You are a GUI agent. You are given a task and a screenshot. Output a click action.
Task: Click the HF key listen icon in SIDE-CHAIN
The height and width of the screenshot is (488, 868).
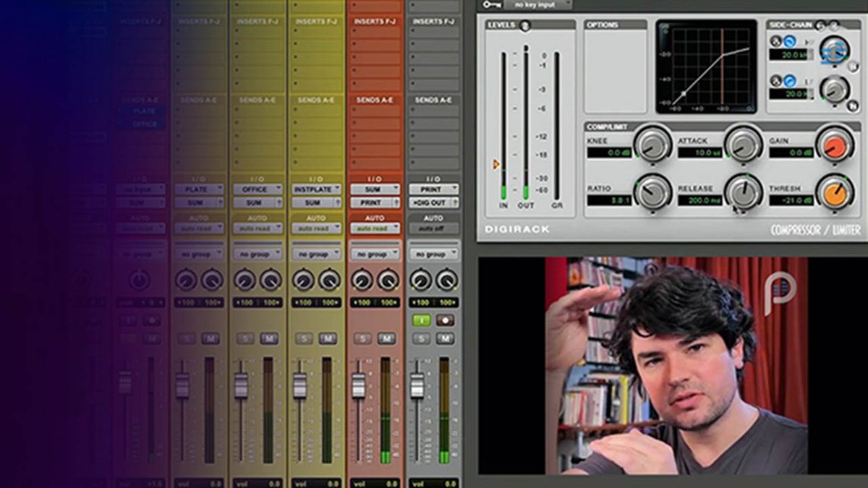point(776,40)
